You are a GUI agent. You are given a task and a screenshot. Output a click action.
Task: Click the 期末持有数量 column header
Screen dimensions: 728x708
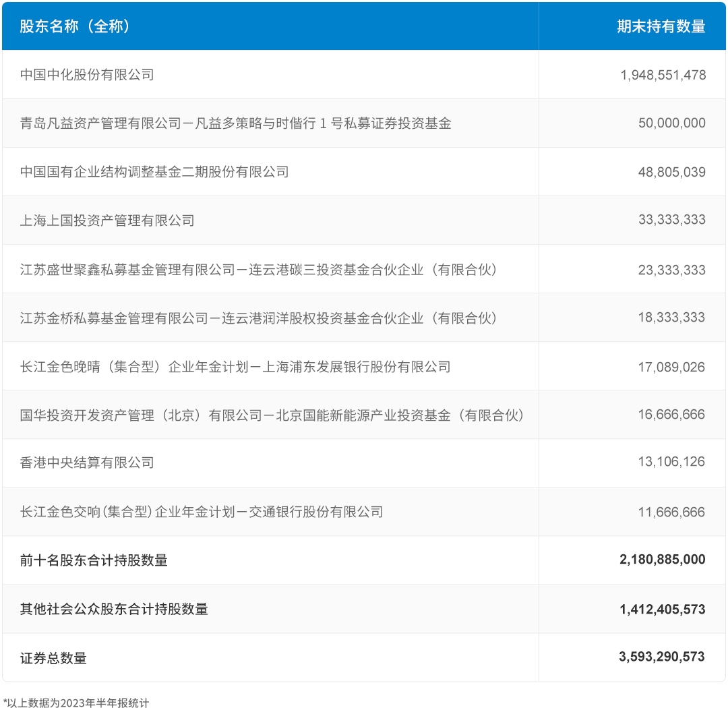pyautogui.click(x=661, y=26)
